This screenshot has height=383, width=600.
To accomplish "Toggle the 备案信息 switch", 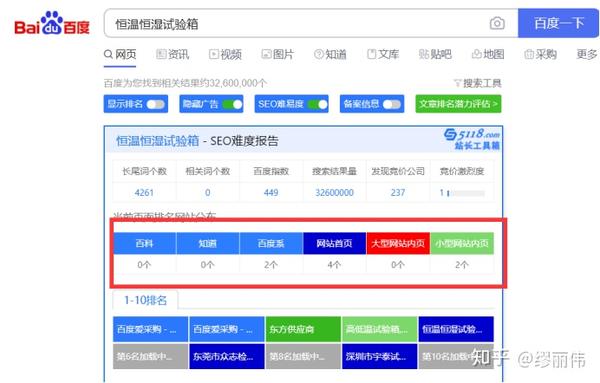I will [392, 104].
